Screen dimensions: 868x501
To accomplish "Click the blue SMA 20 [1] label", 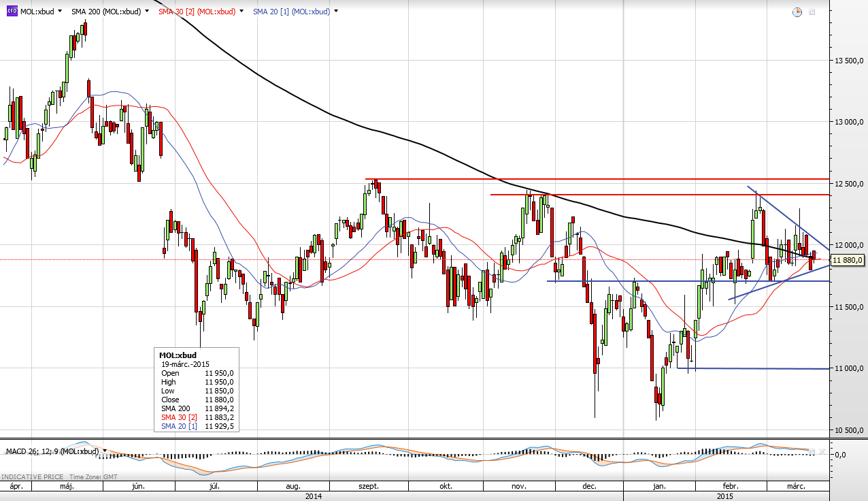I will tap(291, 12).
